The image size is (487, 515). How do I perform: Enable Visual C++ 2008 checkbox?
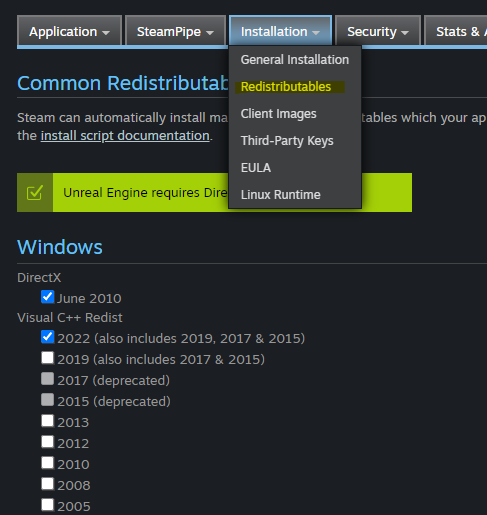tap(47, 484)
